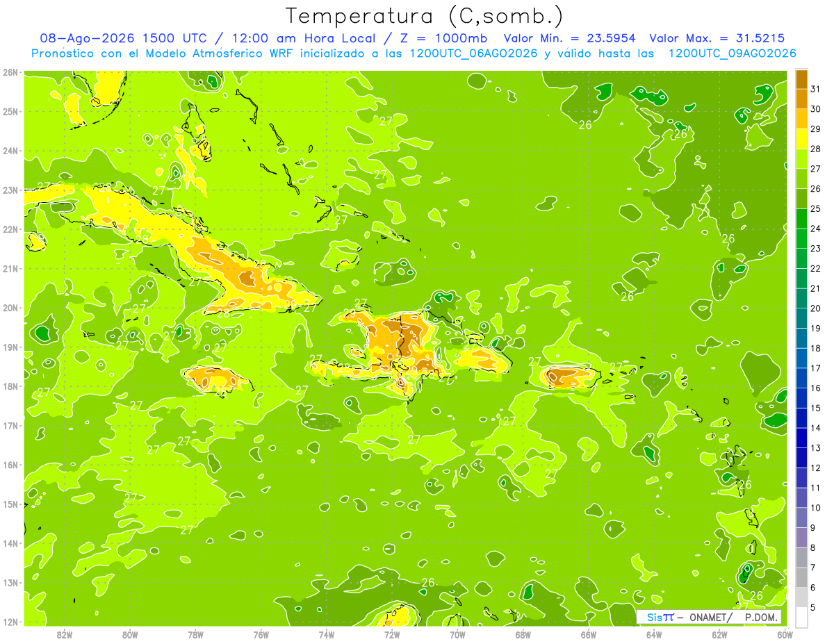
Task: Click the "60W" longitude axis label
Action: 785,634
